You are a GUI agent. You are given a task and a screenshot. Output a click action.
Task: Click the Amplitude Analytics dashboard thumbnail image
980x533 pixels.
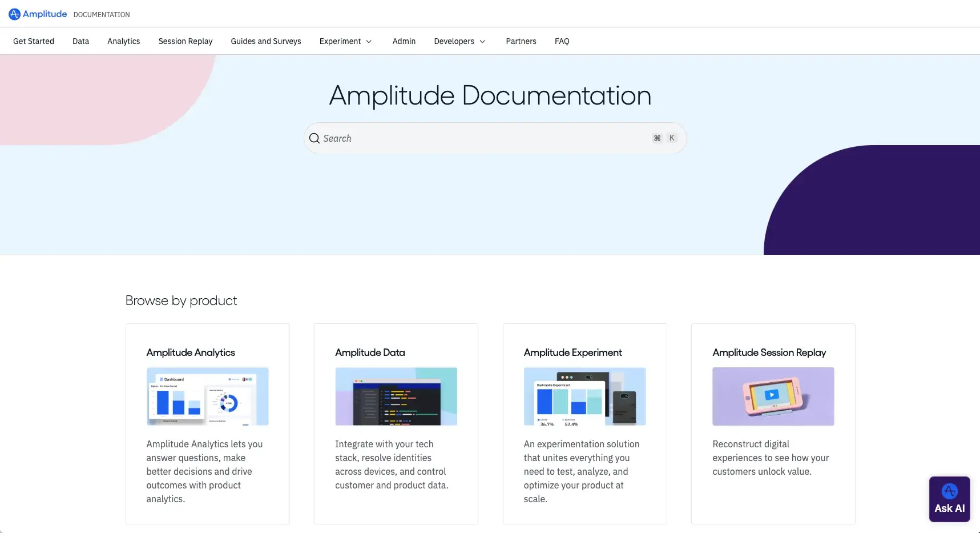tap(207, 396)
